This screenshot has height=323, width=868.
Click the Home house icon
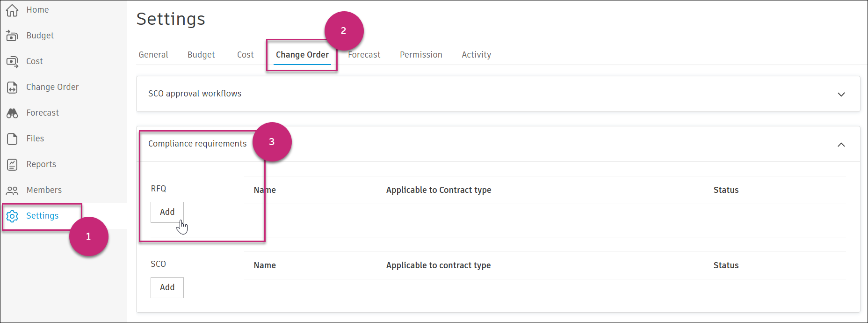tap(12, 10)
